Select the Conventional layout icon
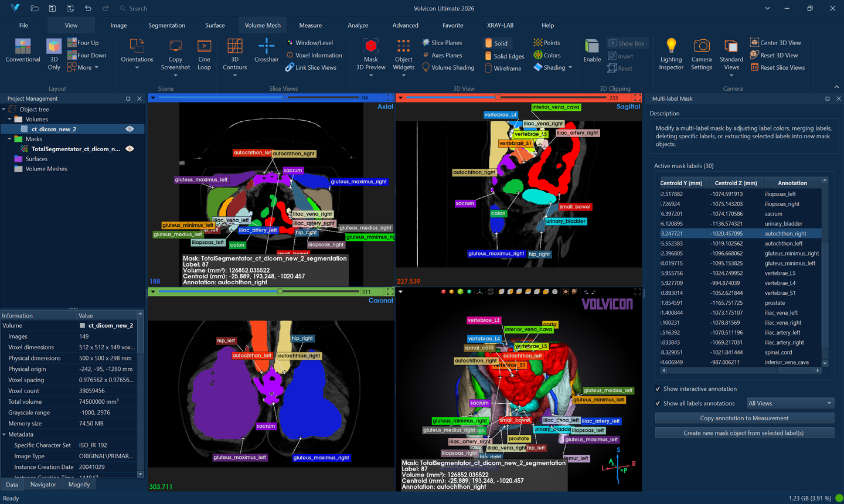This screenshot has height=504, width=844. pos(23,51)
